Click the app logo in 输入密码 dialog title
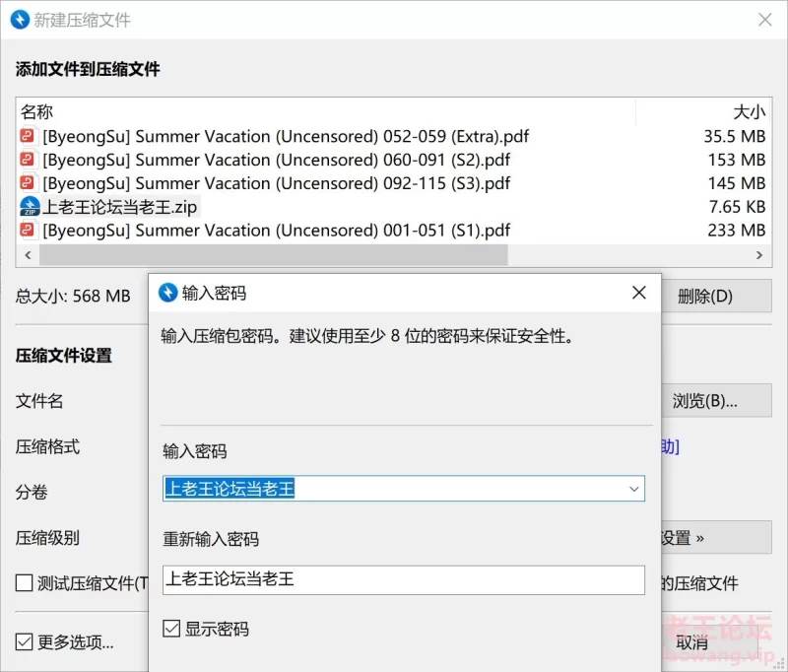The image size is (788, 672). coord(167,293)
